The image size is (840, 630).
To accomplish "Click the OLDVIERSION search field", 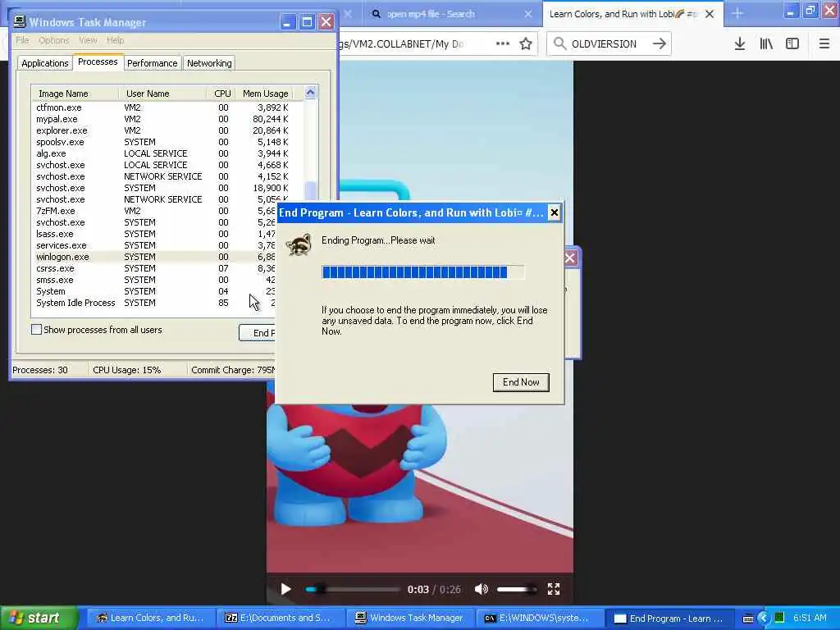I will click(608, 44).
